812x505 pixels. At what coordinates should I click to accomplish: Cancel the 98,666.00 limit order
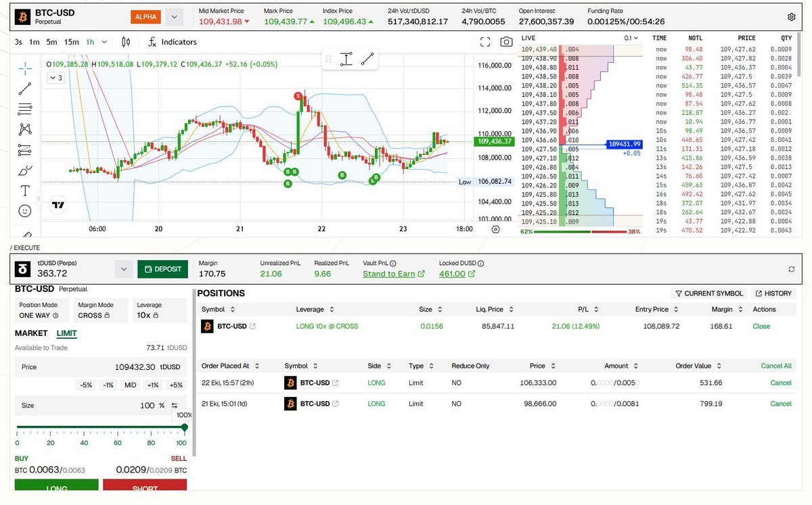781,404
